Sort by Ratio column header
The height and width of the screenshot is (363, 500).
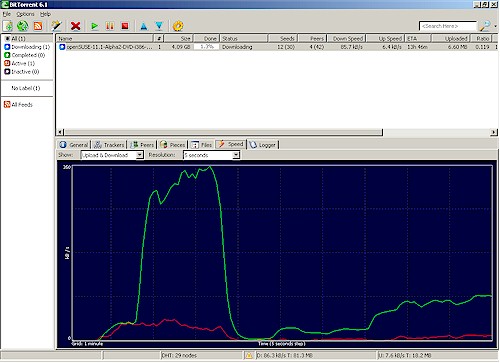(x=481, y=38)
